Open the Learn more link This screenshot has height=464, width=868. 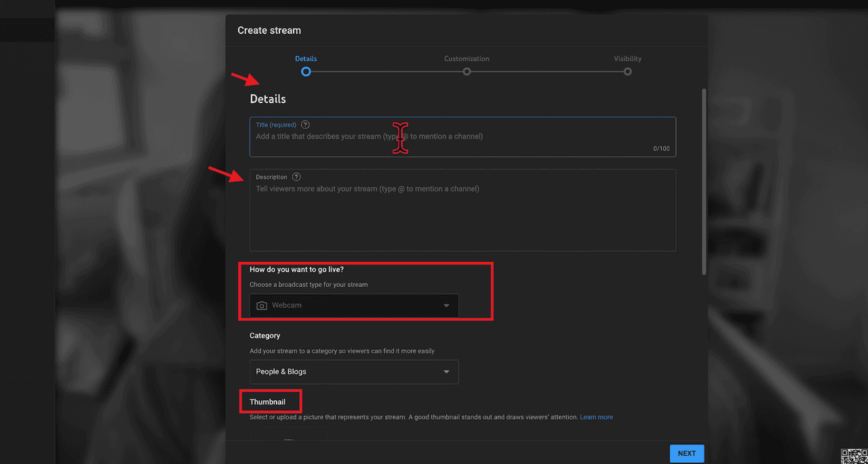point(596,417)
